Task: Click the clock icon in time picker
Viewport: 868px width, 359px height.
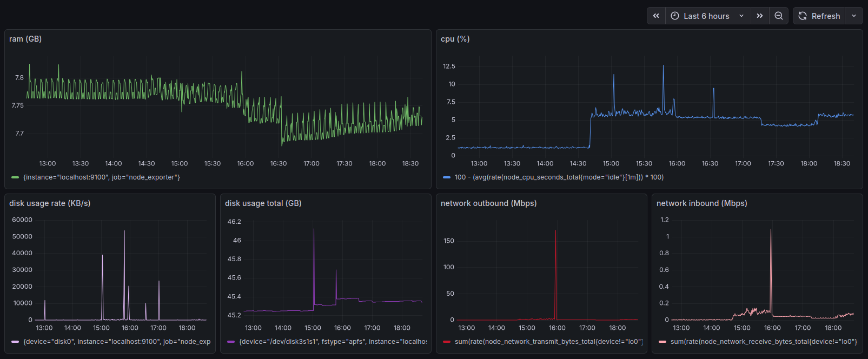Action: pyautogui.click(x=675, y=16)
